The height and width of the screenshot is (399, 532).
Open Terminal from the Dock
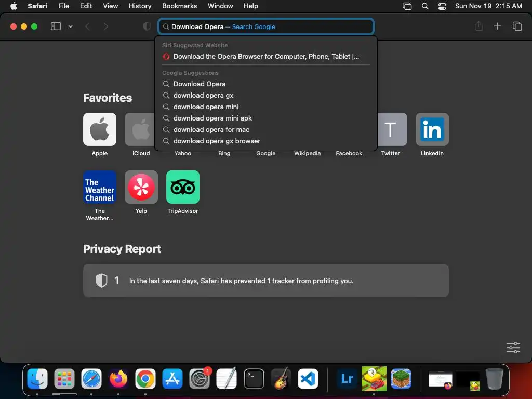[254, 379]
